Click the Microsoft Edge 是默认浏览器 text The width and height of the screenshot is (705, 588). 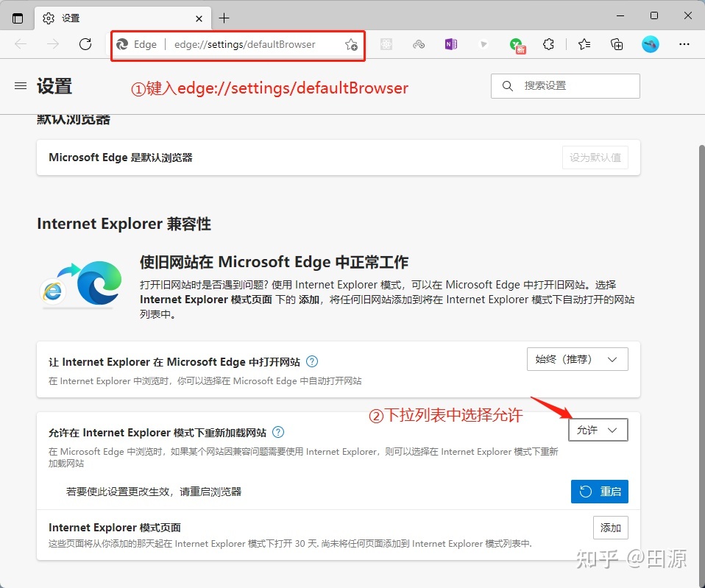click(x=121, y=157)
